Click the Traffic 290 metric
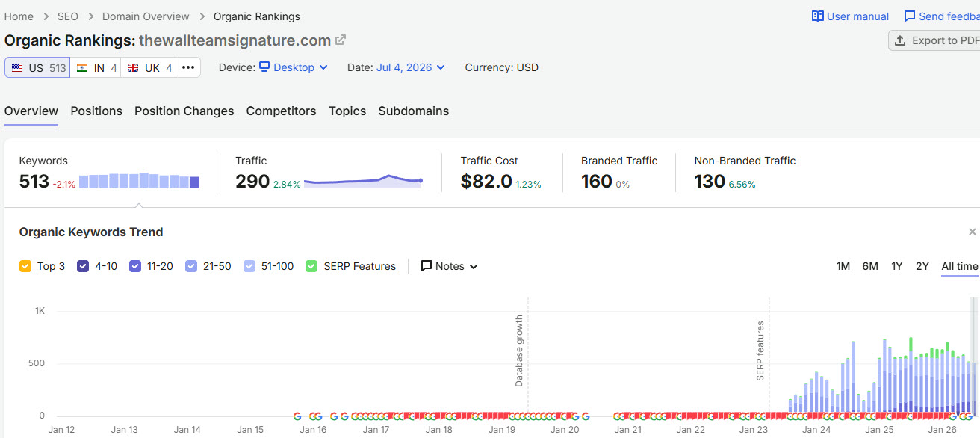The image size is (980, 438). click(x=252, y=182)
